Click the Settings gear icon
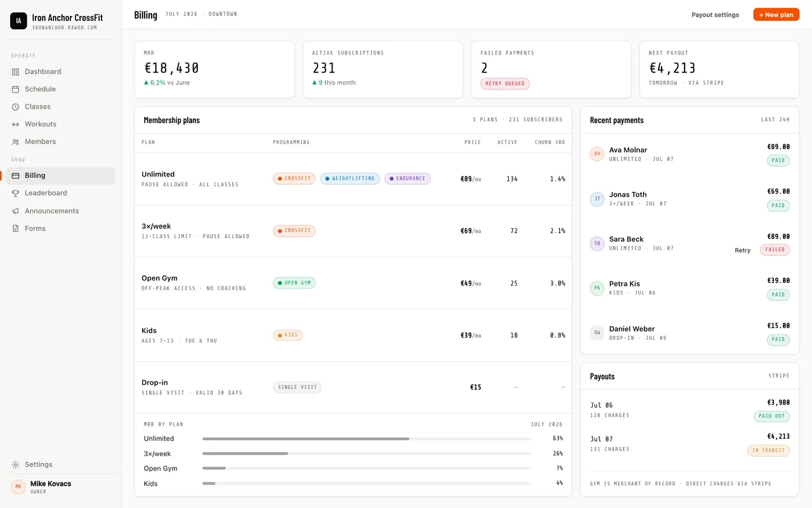 pyautogui.click(x=16, y=465)
